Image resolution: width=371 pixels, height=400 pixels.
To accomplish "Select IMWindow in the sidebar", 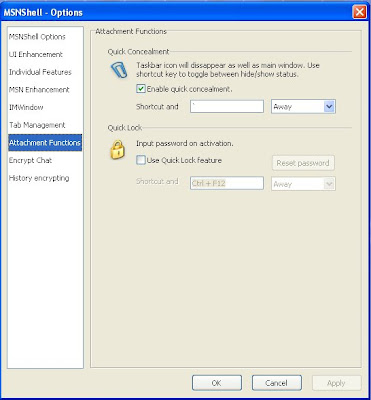I will (26, 107).
